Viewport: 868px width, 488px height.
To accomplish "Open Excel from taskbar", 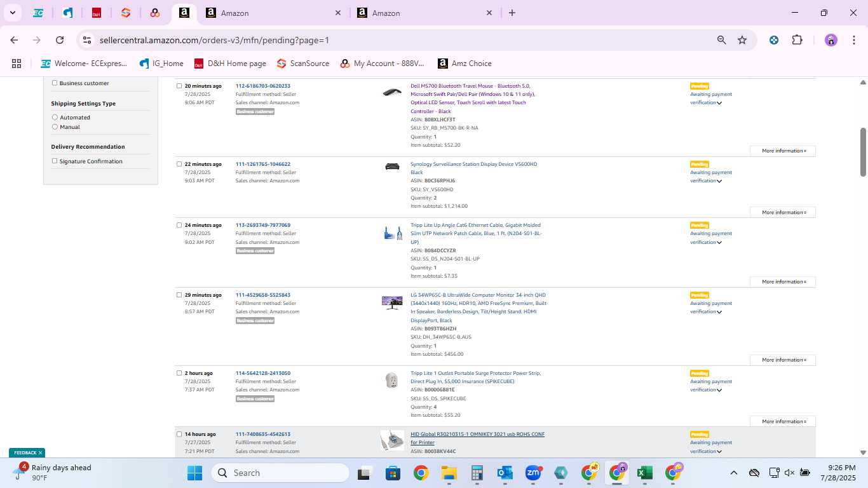I will point(645,473).
